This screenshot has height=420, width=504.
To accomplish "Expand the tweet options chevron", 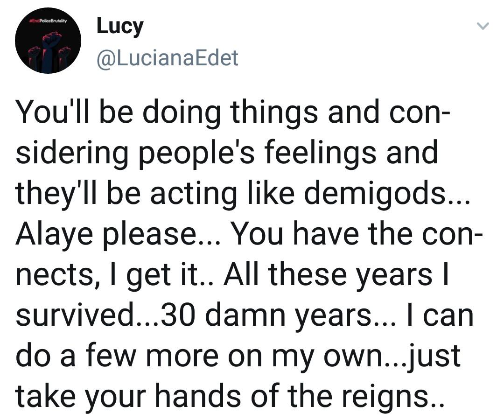I will [484, 28].
